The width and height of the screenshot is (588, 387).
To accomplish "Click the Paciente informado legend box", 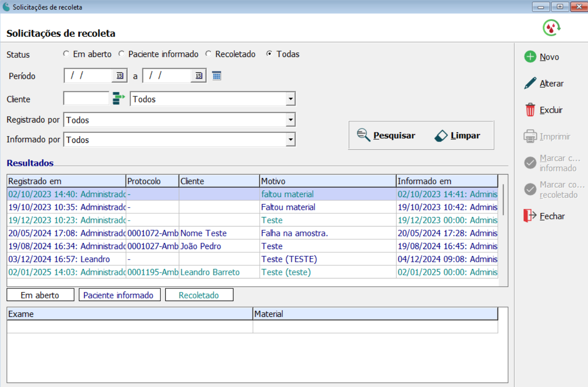I will click(x=119, y=295).
